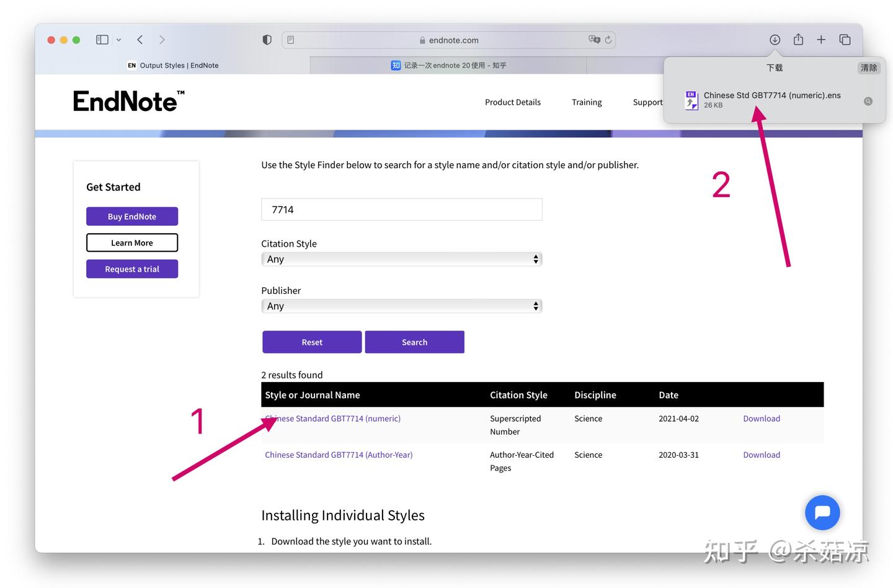Image resolution: width=893 pixels, height=588 pixels.
Task: Expand the Publisher dropdown
Action: pyautogui.click(x=401, y=306)
